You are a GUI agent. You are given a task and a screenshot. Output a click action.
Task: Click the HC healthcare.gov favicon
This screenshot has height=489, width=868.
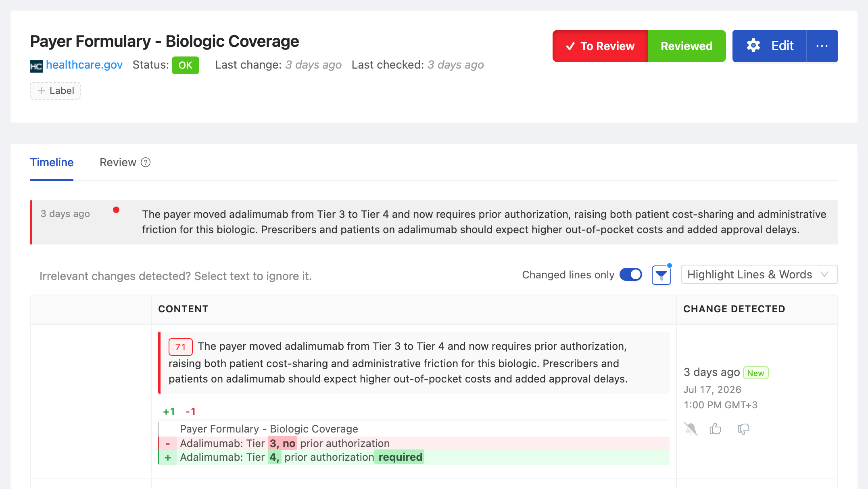pyautogui.click(x=36, y=66)
